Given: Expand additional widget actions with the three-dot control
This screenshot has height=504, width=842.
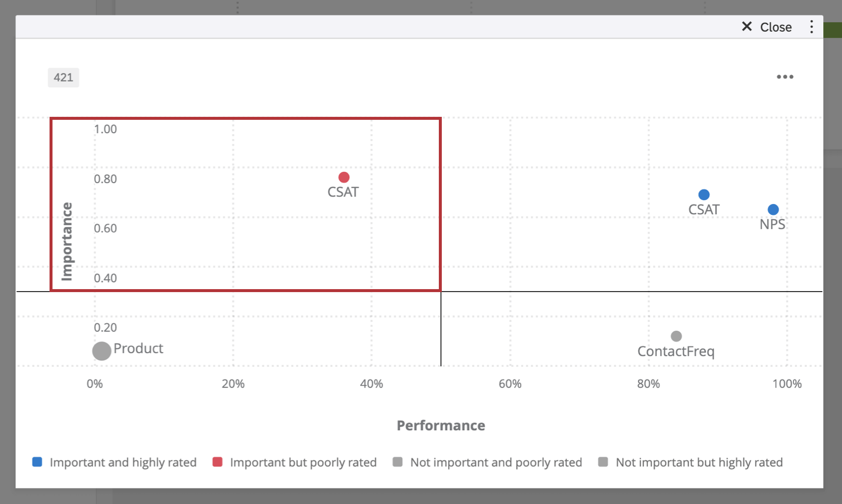Looking at the screenshot, I should coord(785,77).
